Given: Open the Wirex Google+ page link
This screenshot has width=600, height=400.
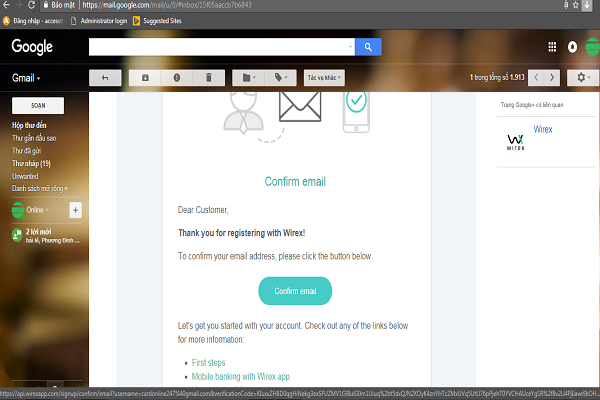Looking at the screenshot, I should point(543,129).
